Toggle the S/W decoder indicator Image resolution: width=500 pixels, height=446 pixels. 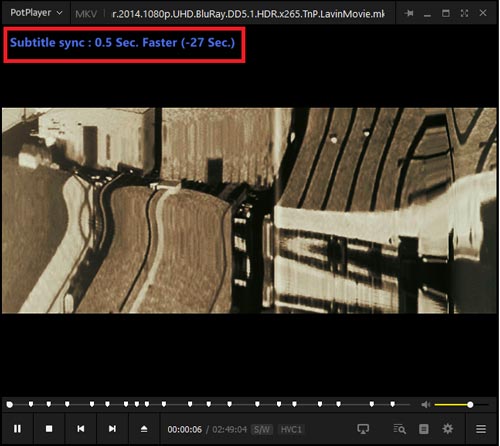coord(262,429)
